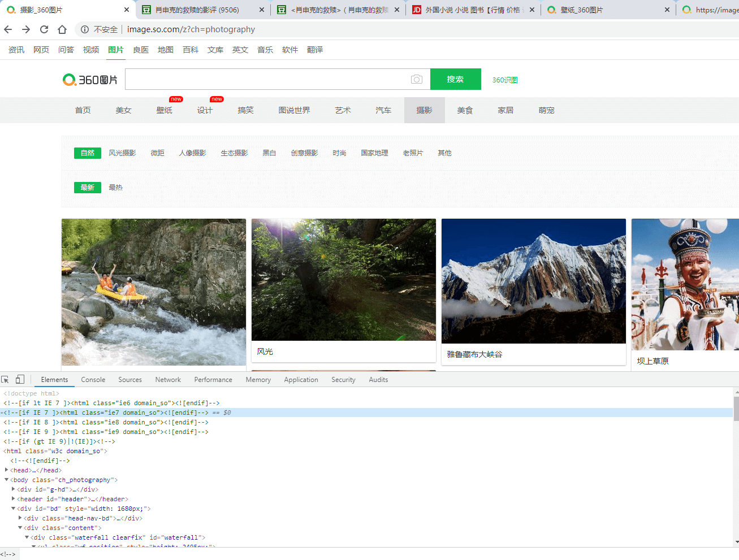Open the DevTools Network tab
This screenshot has width=739, height=560.
[x=168, y=380]
